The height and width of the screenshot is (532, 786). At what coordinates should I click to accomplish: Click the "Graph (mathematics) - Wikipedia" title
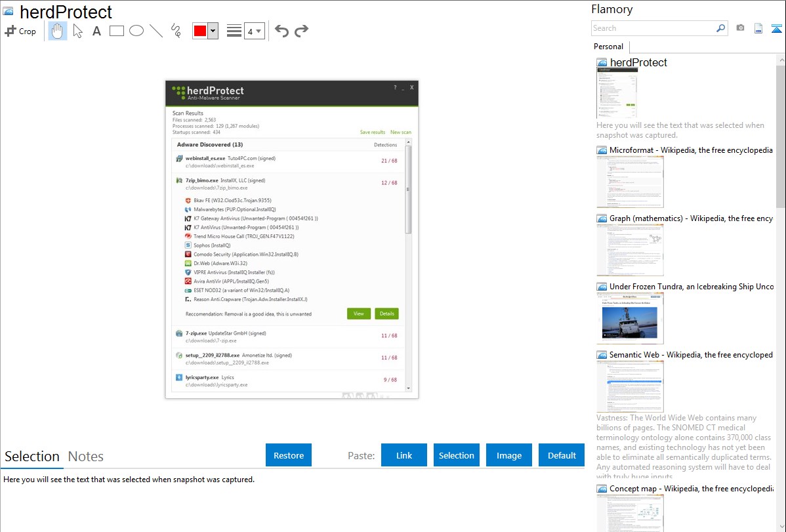[x=691, y=218]
